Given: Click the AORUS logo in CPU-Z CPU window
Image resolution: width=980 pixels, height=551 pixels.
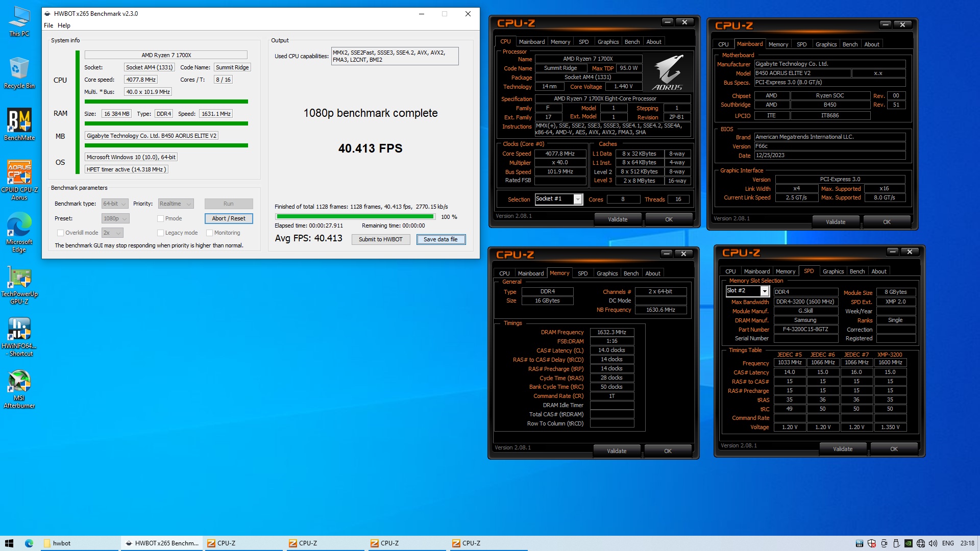Looking at the screenshot, I should coord(668,72).
